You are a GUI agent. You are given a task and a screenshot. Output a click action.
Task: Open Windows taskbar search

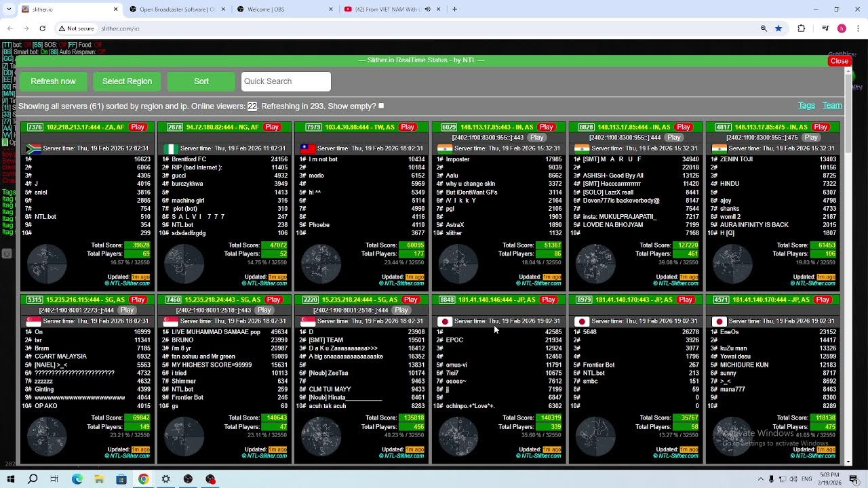[x=33, y=479]
